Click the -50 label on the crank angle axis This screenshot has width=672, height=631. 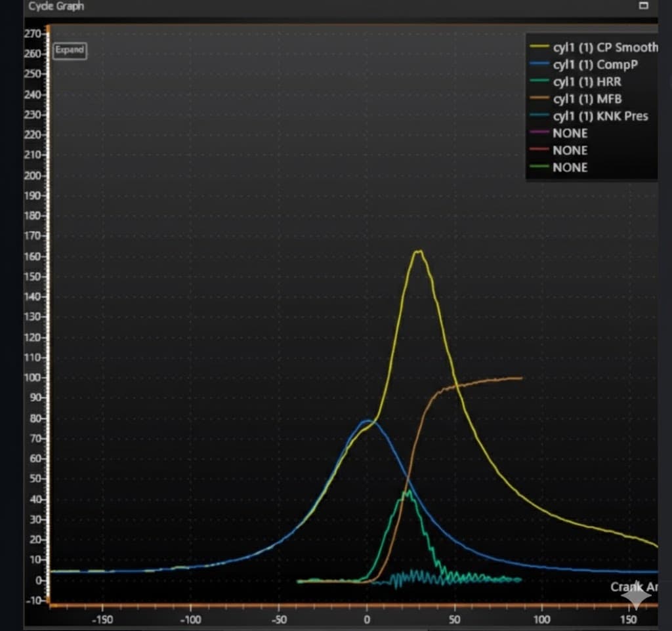pyautogui.click(x=279, y=620)
